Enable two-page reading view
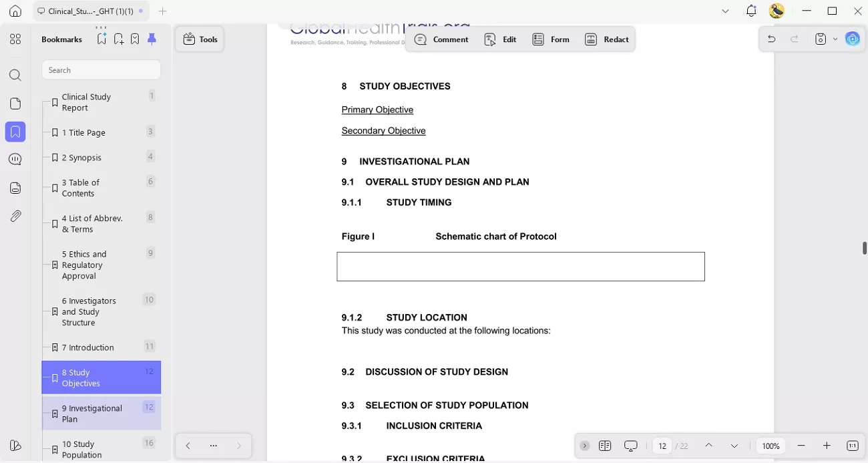The width and height of the screenshot is (868, 463). coord(605,446)
